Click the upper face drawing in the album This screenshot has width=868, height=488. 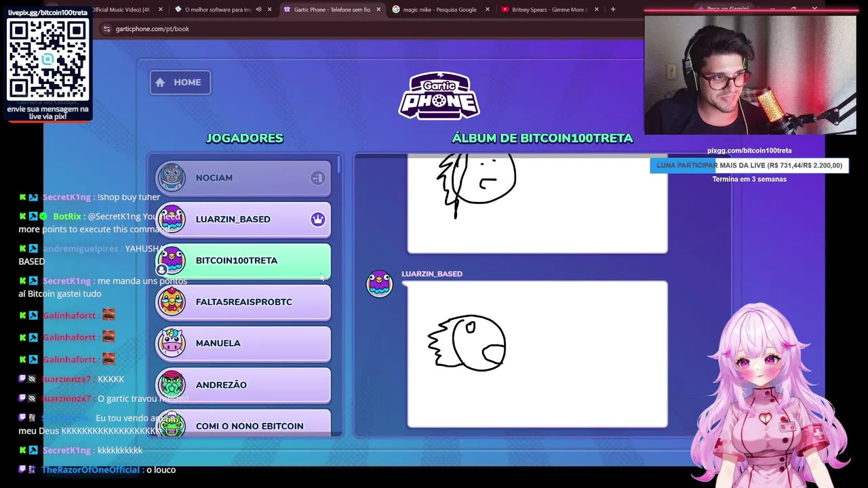point(477,186)
